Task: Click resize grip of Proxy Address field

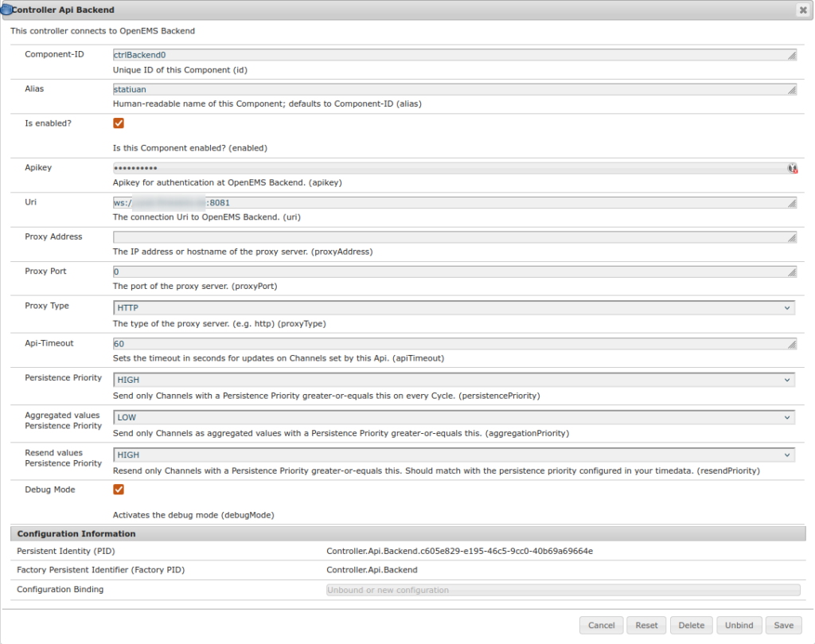Action: 792,238
